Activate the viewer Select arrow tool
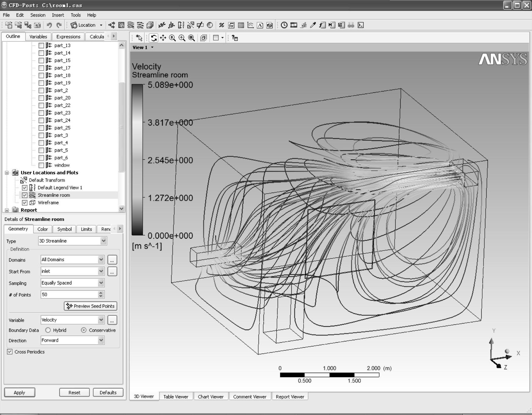Image resolution: width=532 pixels, height=415 pixels. pos(139,38)
